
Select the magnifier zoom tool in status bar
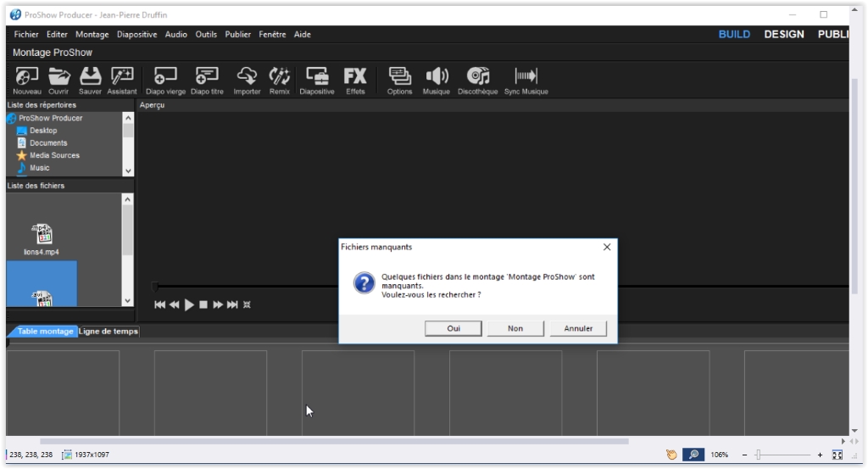693,455
